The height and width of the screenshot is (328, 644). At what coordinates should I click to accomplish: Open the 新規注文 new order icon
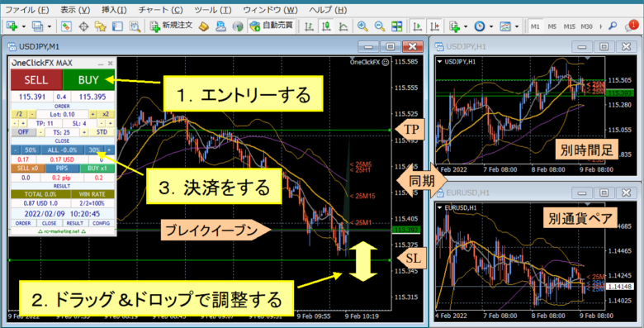pyautogui.click(x=171, y=26)
